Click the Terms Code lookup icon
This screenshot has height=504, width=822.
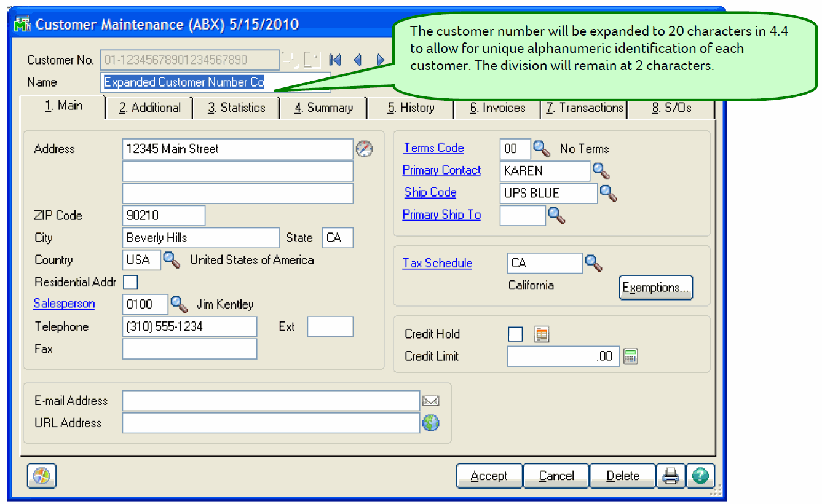(x=542, y=149)
